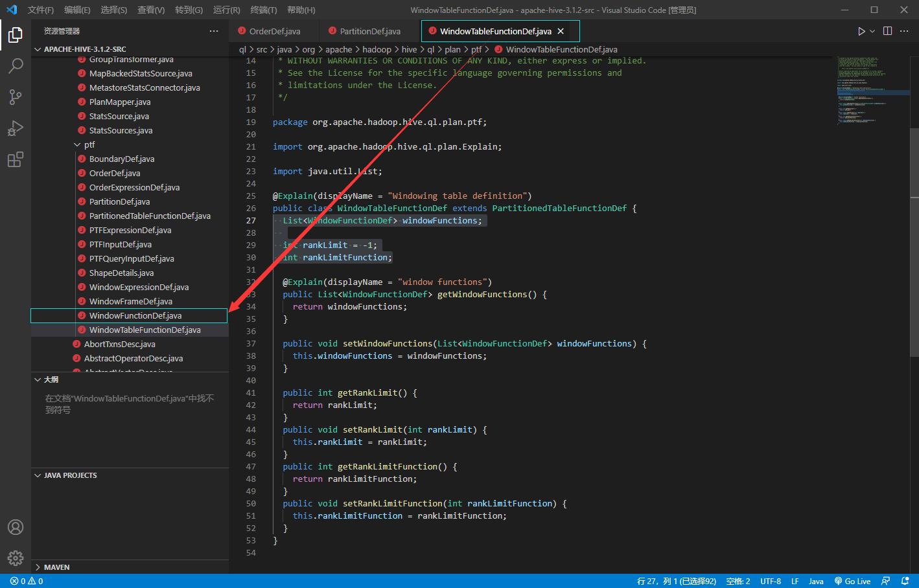Open the 运行(R) menu

226,10
